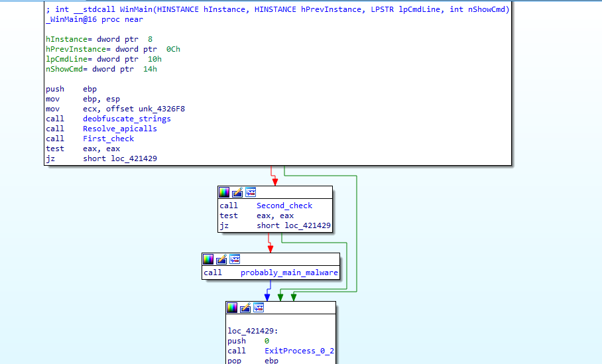
Task: Select the deobfuscate_strings call target
Action: coord(127,119)
